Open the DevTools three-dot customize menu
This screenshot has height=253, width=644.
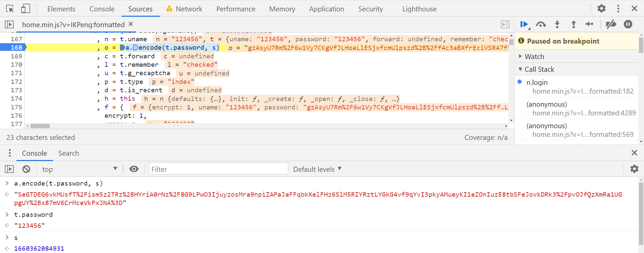(618, 8)
